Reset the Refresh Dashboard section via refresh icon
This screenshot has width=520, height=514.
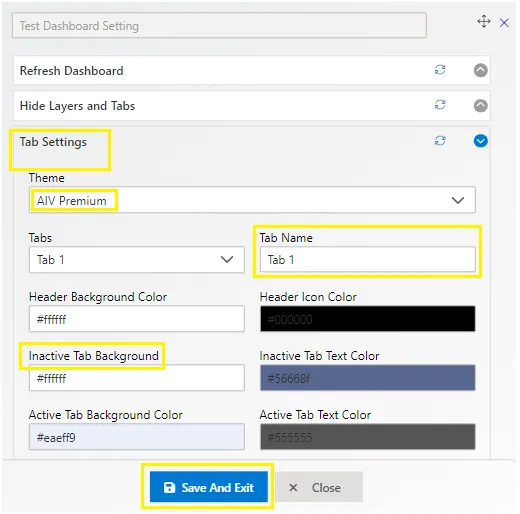(440, 70)
